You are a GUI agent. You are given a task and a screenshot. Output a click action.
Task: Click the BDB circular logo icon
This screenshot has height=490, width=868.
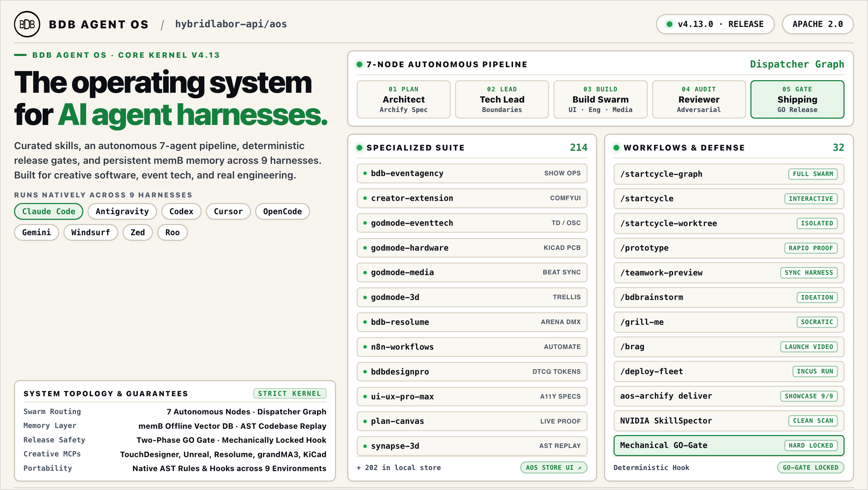(27, 24)
